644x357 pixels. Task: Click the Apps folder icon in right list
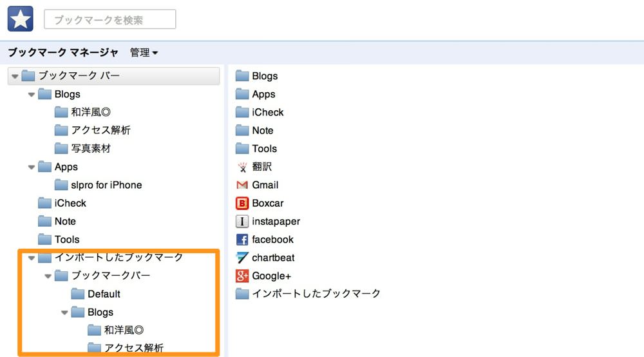tap(242, 94)
